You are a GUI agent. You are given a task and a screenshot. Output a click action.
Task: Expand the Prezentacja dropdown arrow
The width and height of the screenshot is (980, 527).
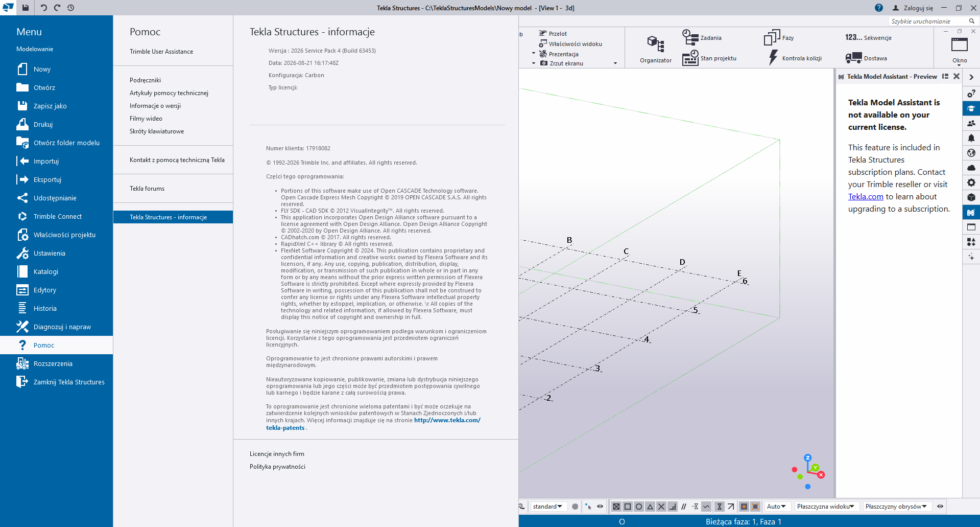tap(534, 54)
